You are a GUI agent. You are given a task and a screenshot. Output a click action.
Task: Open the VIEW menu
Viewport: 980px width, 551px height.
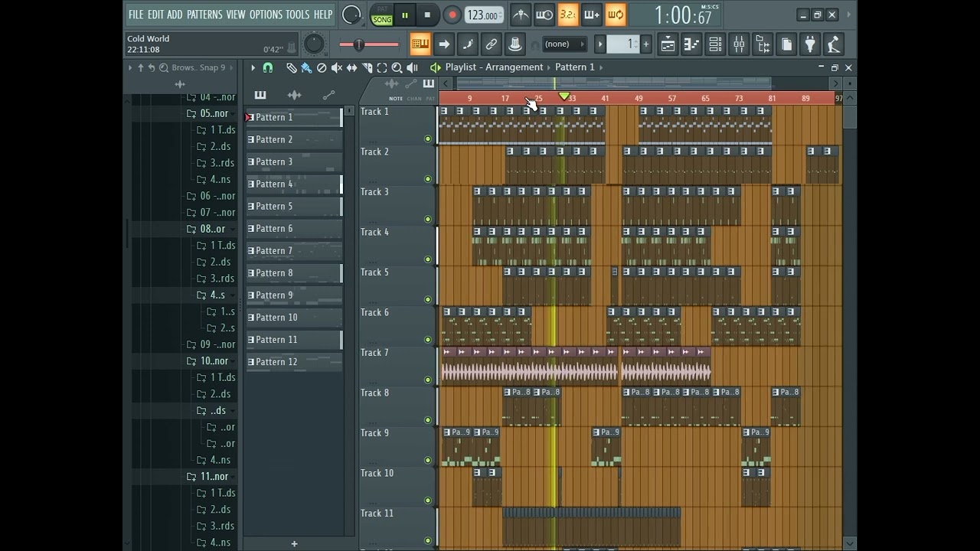(236, 15)
